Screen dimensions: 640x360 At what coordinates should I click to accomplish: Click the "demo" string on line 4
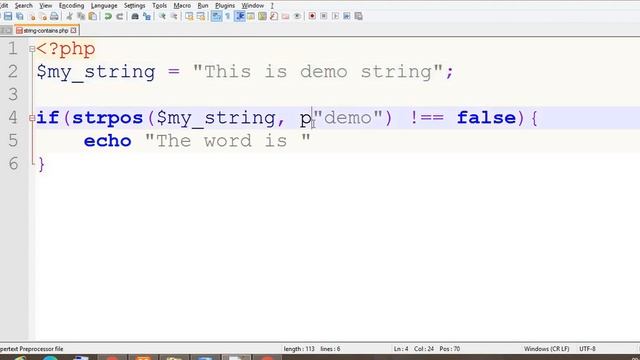pyautogui.click(x=348, y=118)
